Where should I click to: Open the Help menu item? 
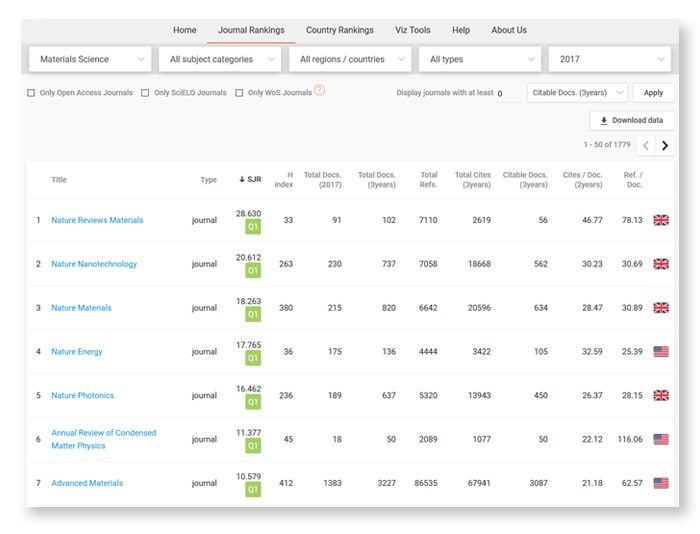pyautogui.click(x=461, y=30)
